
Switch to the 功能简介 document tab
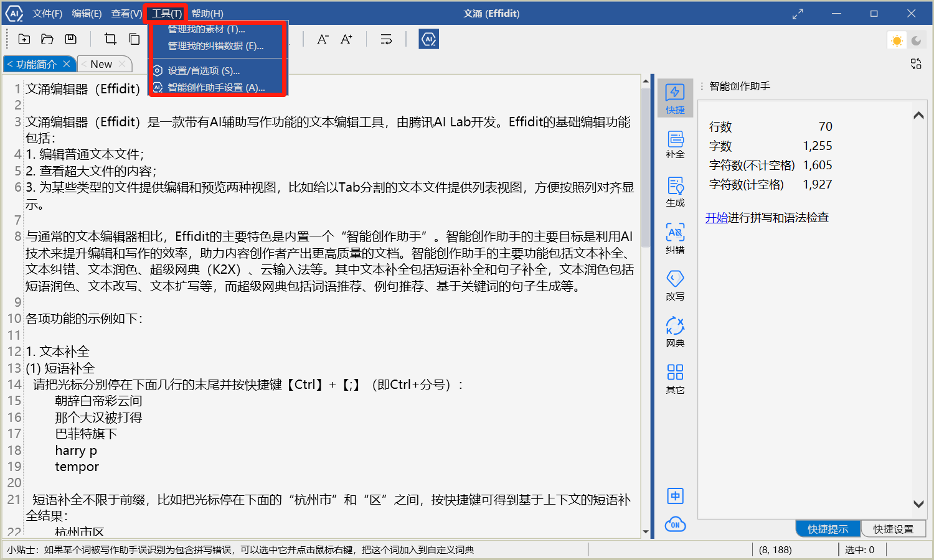pos(36,64)
